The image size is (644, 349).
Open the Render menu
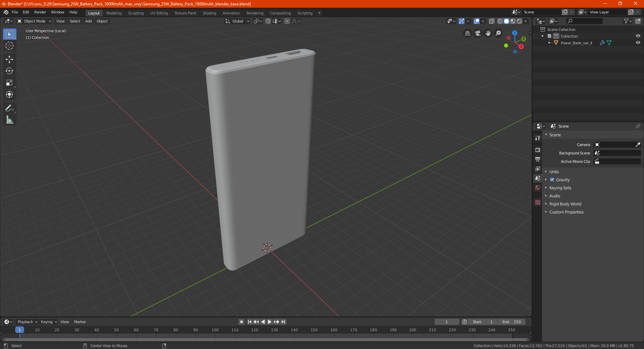pos(40,12)
